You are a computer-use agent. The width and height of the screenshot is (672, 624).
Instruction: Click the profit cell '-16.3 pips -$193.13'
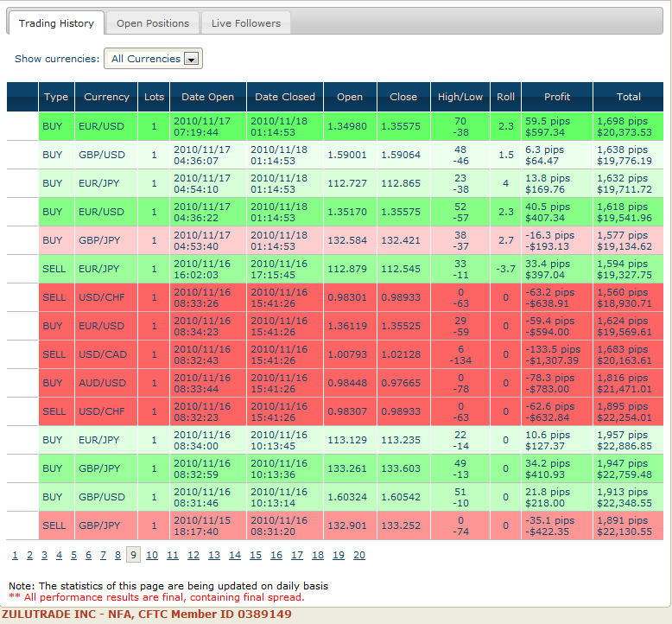pyautogui.click(x=557, y=240)
